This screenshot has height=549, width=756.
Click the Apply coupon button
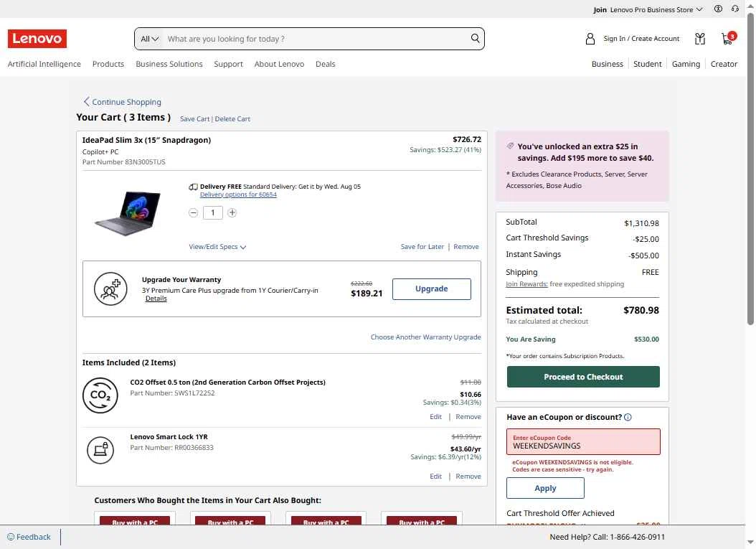545,488
